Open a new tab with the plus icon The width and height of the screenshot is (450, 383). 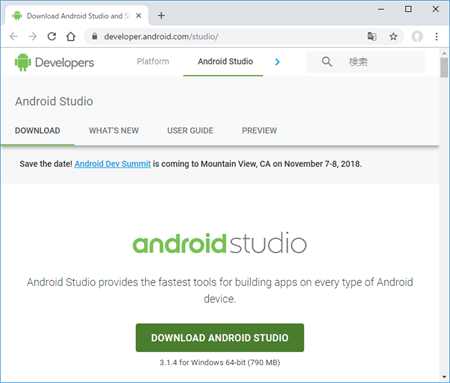point(161,16)
